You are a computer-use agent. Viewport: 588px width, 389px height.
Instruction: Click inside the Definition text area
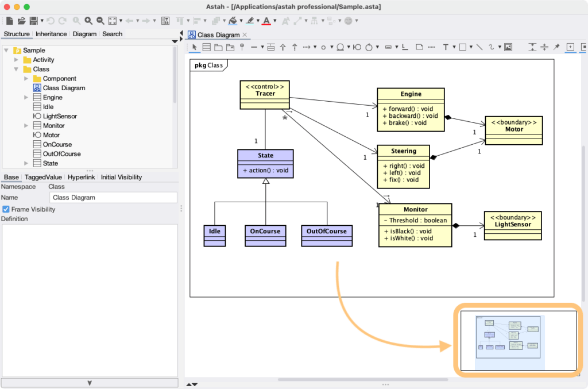point(90,300)
